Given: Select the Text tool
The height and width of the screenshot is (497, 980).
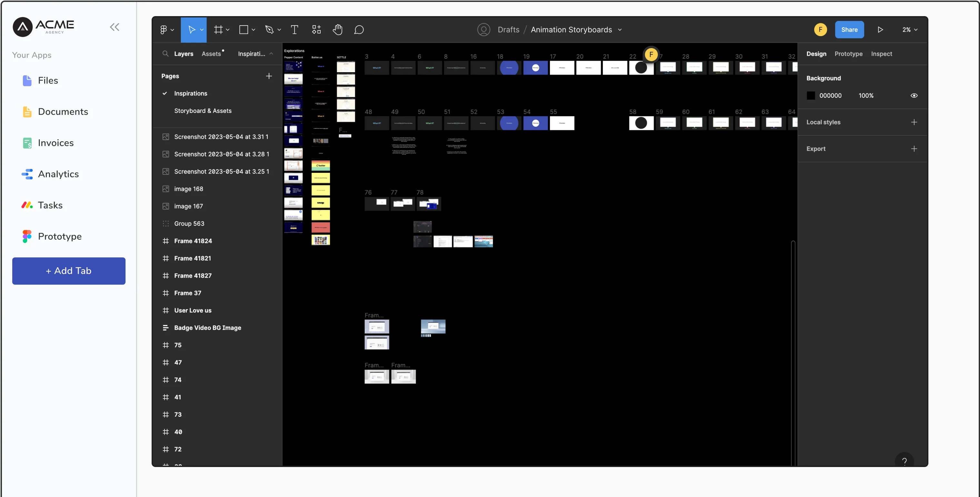Looking at the screenshot, I should click(295, 30).
